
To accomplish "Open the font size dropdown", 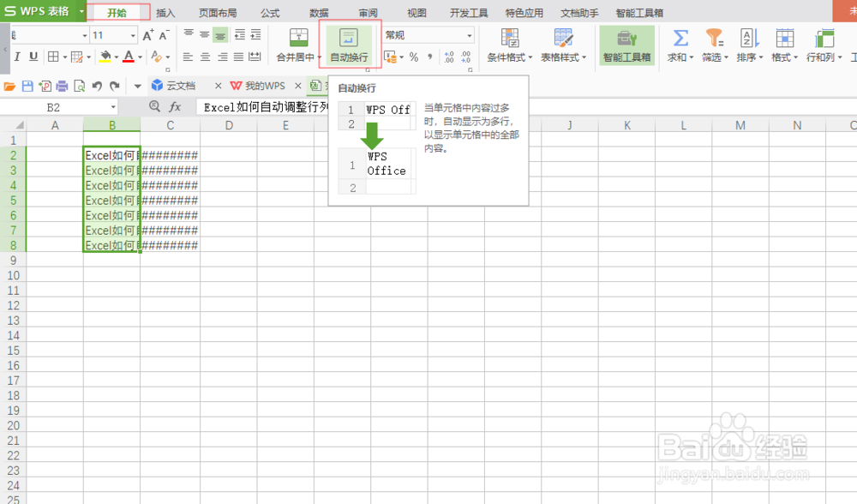I will click(133, 35).
